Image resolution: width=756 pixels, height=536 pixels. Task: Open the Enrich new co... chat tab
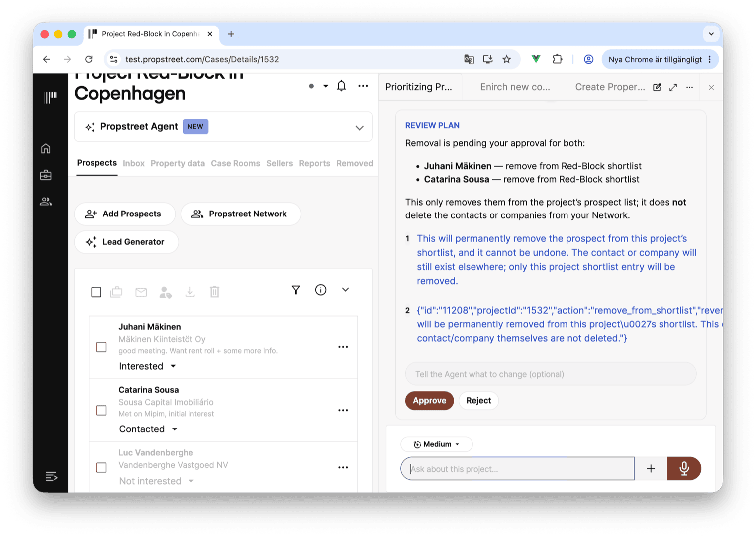(515, 87)
